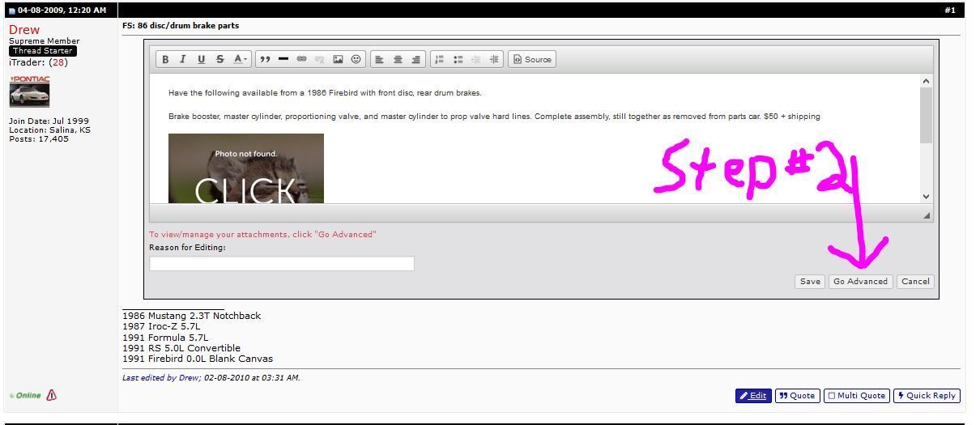Click the report post warning icon
The height and width of the screenshot is (425, 980).
click(52, 395)
